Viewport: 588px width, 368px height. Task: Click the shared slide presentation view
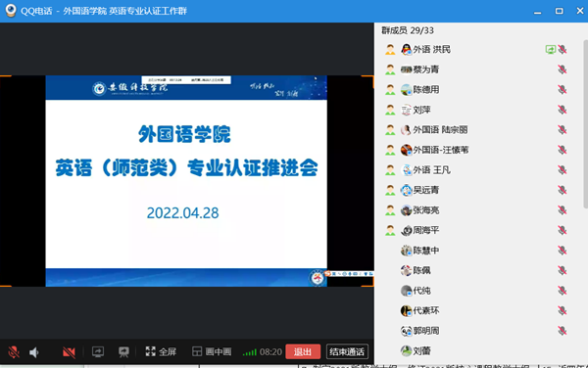point(186,181)
